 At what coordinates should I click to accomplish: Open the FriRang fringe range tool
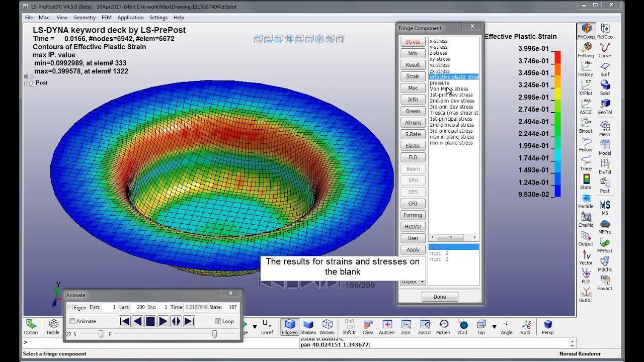coord(586,49)
